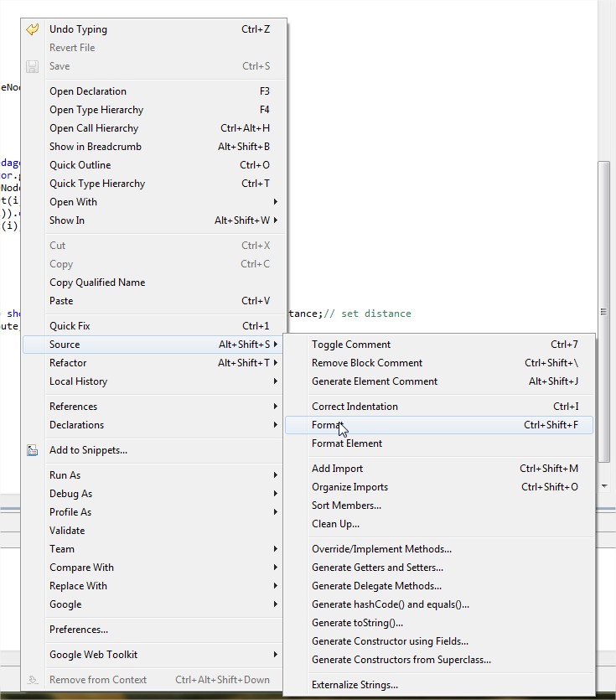This screenshot has width=616, height=700.
Task: Expand the Run As submenu
Action: (x=153, y=475)
